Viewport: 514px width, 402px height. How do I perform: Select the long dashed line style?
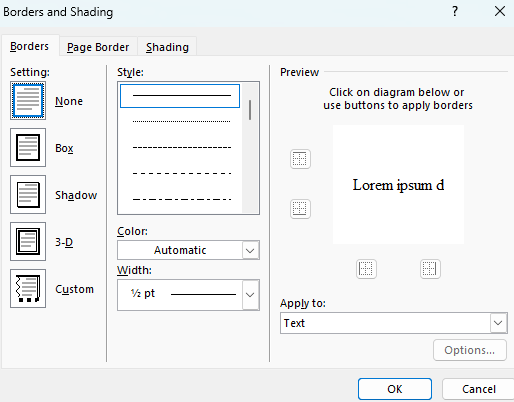click(181, 173)
